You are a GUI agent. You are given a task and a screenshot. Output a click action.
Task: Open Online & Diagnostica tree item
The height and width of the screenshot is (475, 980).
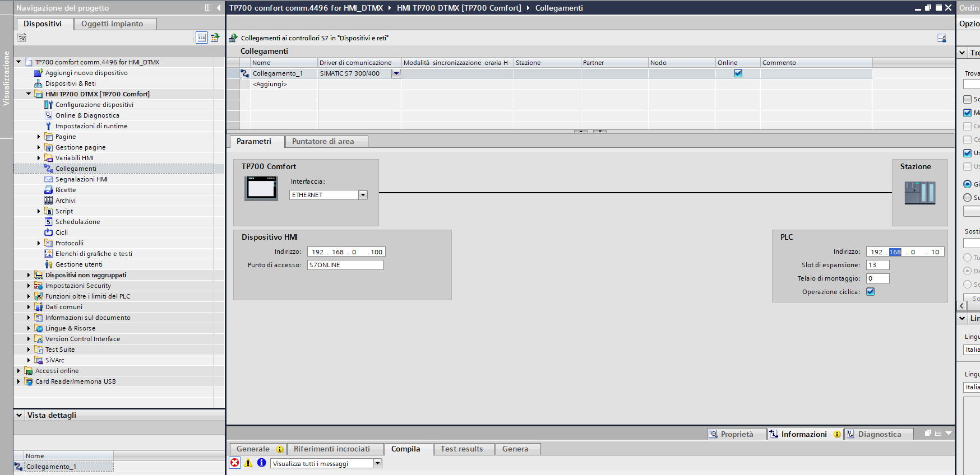(87, 115)
